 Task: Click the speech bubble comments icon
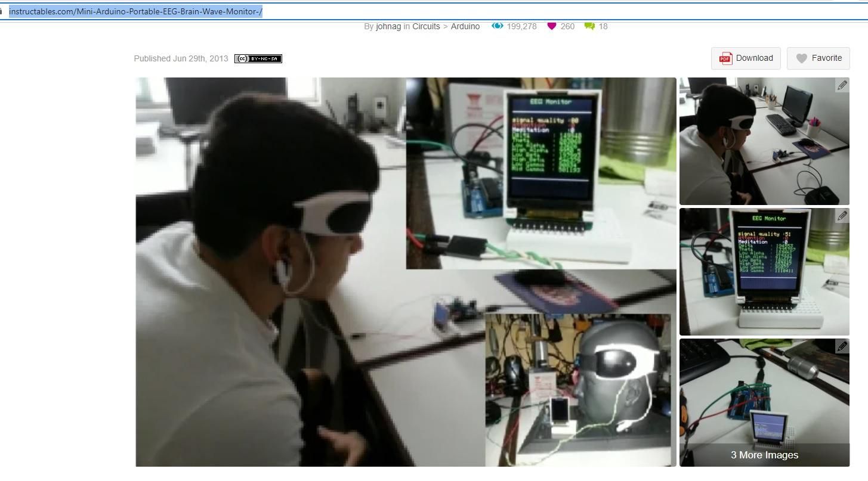tap(589, 26)
